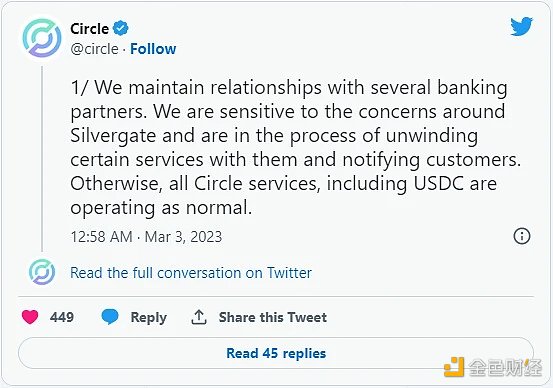Click the Circle display name
The height and width of the screenshot is (388, 553).
pos(90,29)
